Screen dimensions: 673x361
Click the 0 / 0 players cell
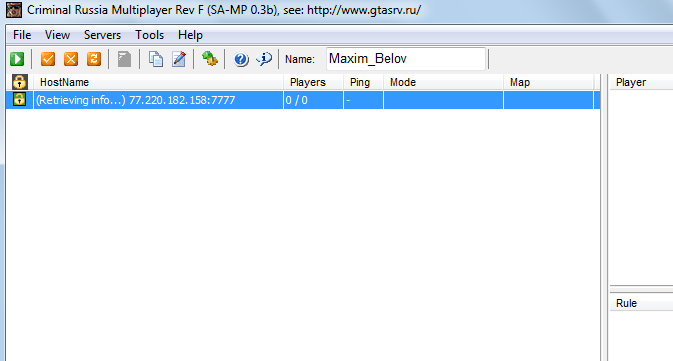click(313, 100)
